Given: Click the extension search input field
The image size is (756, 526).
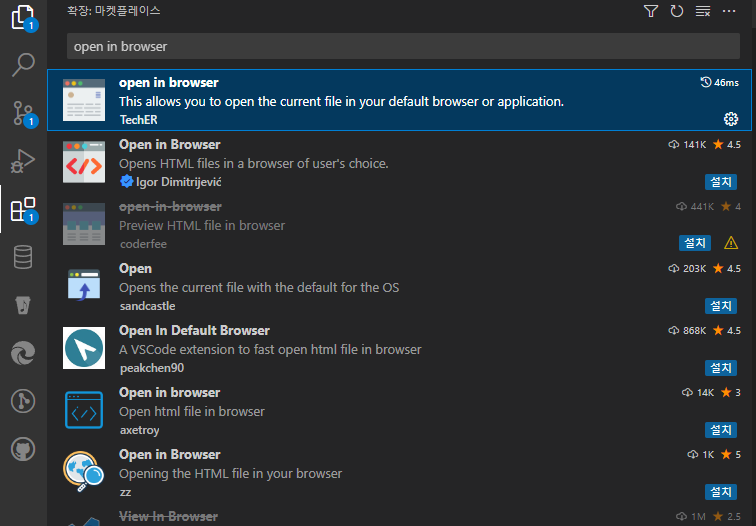Looking at the screenshot, I should [x=403, y=46].
